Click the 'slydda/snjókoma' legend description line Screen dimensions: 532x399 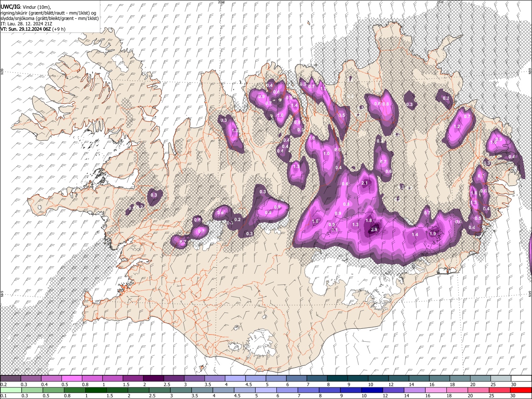[49, 18]
